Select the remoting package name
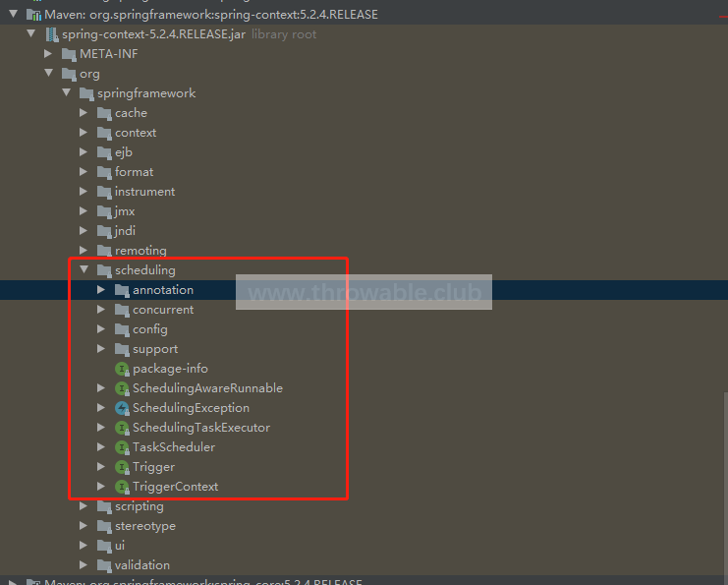Screen dimensions: 728x585 140,251
